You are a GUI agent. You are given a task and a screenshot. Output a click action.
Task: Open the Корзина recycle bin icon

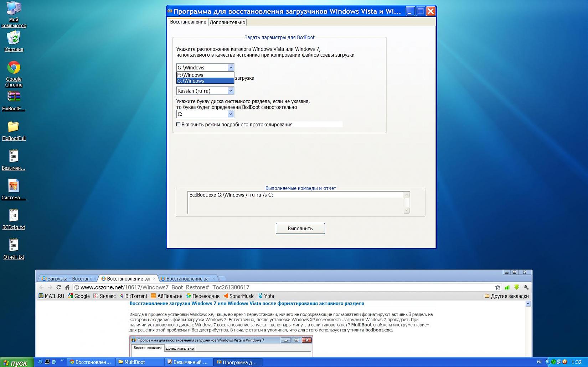(x=14, y=41)
